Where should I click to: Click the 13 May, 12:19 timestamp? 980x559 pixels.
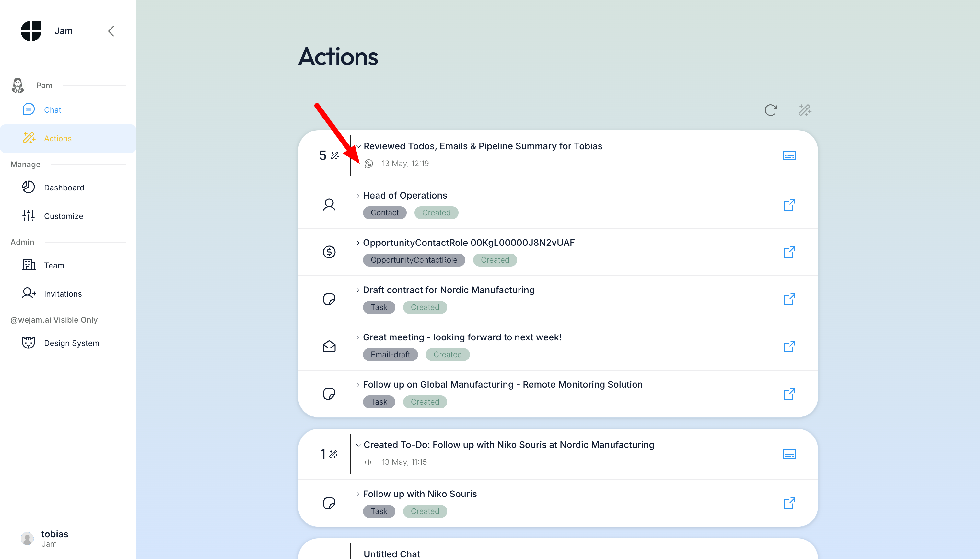coord(405,164)
